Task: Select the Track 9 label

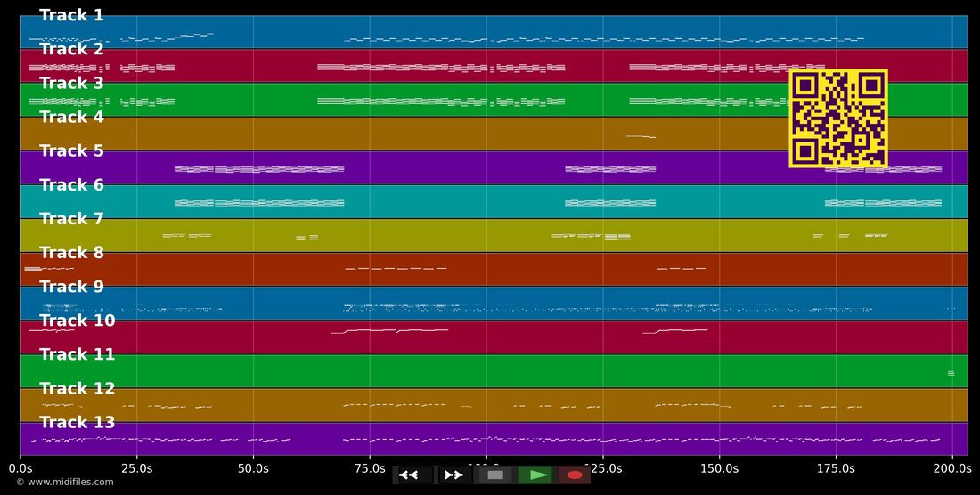Action: (x=72, y=287)
